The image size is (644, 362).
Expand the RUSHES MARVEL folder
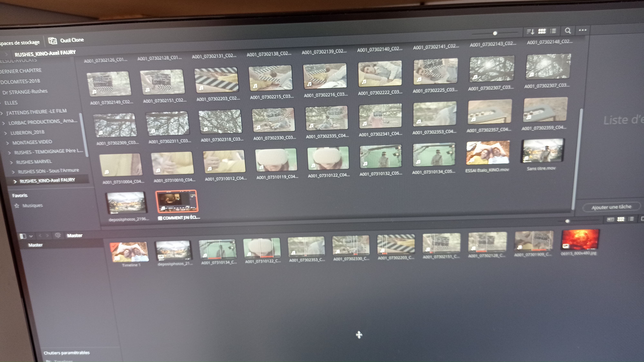point(11,162)
